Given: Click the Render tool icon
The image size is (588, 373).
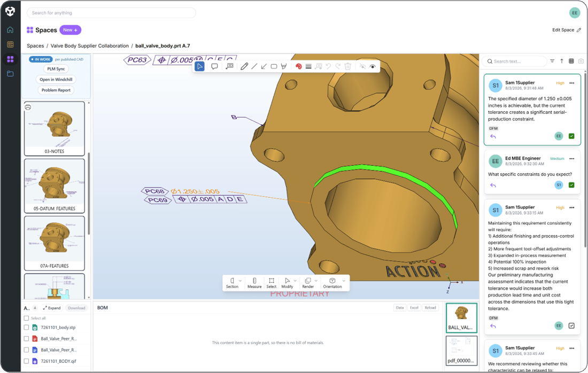Looking at the screenshot, I should point(308,281).
